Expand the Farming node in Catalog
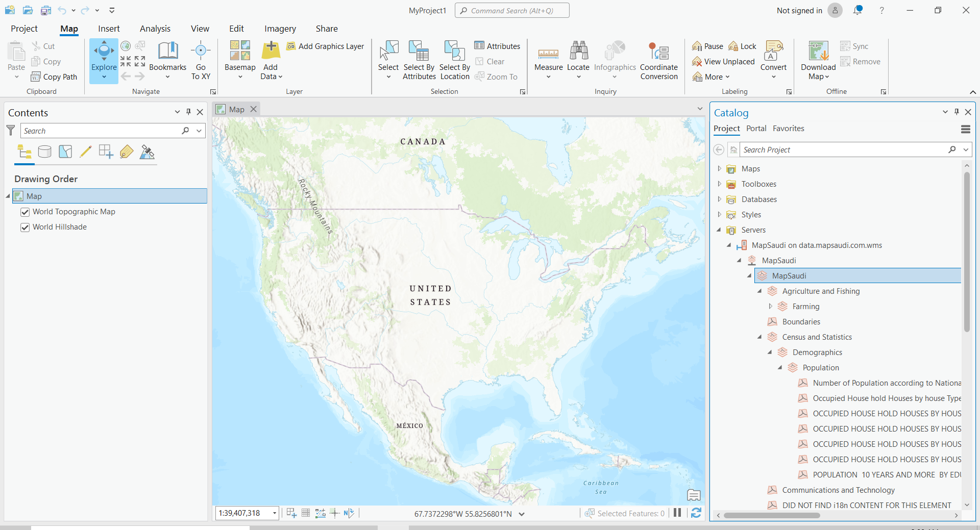The width and height of the screenshot is (980, 530). click(770, 307)
